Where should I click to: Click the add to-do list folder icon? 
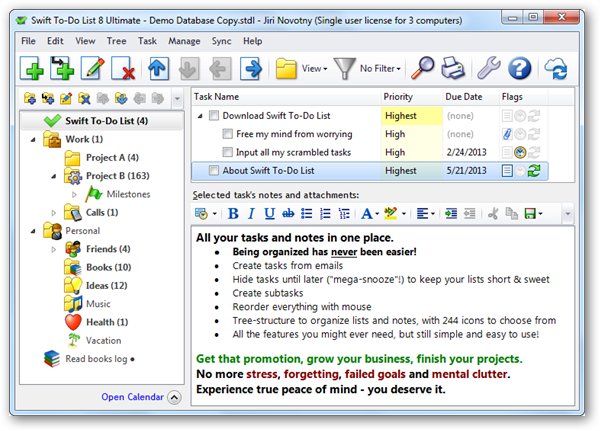coord(30,98)
